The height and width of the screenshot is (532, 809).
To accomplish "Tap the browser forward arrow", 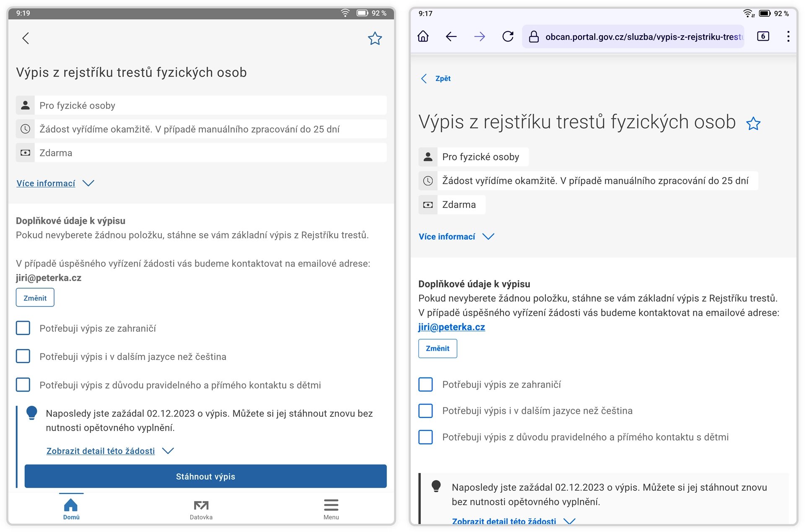I will point(479,36).
